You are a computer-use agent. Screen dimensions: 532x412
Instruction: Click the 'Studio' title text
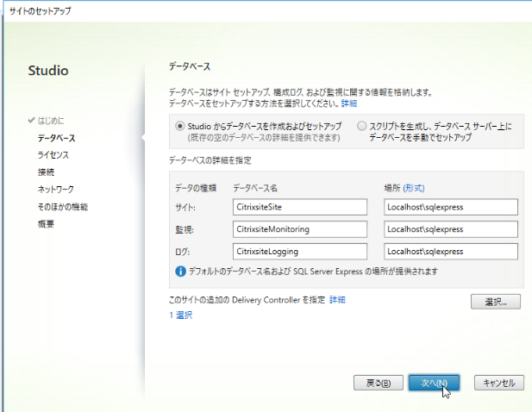point(48,71)
